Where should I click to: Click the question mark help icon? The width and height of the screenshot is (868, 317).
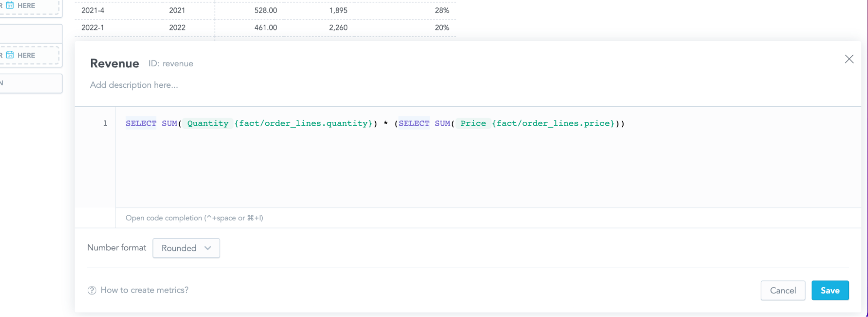pos(92,290)
